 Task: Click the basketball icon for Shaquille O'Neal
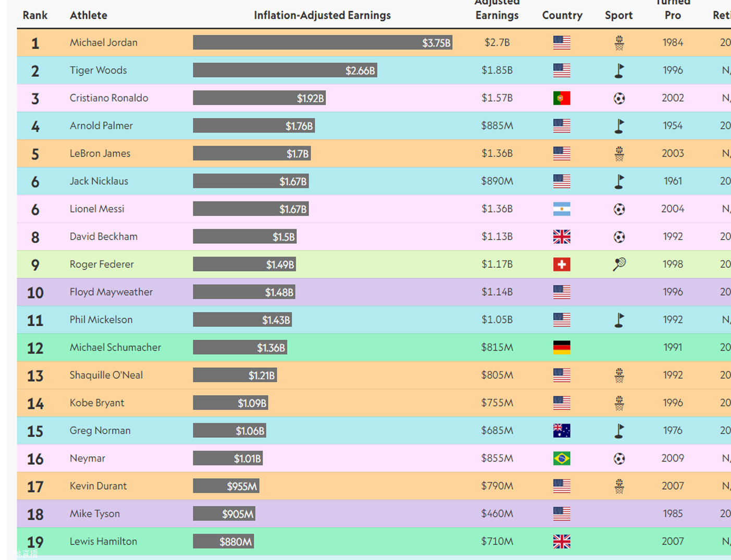[619, 375]
